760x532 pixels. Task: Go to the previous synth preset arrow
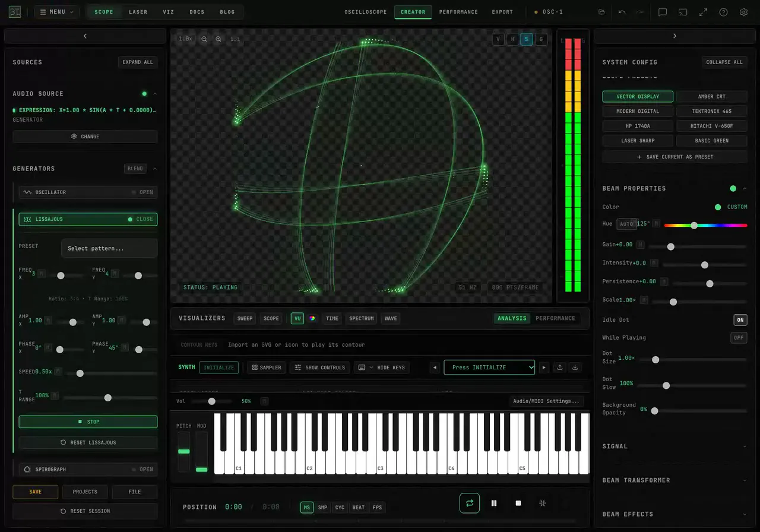tap(435, 368)
